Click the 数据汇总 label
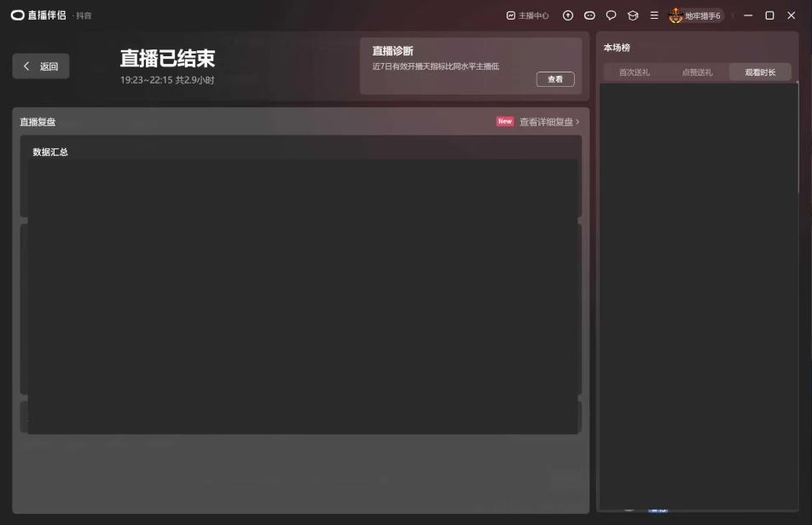Screen dimensions: 812x525 [x=50, y=152]
